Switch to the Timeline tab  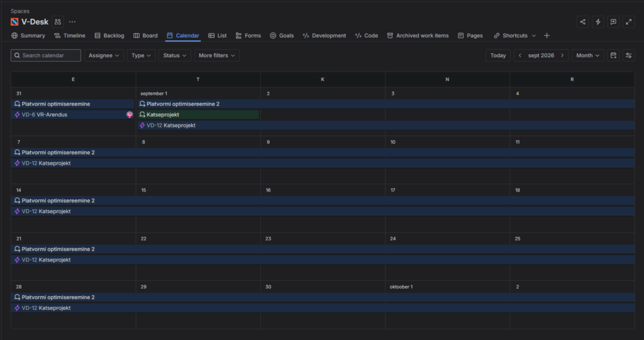[69, 36]
